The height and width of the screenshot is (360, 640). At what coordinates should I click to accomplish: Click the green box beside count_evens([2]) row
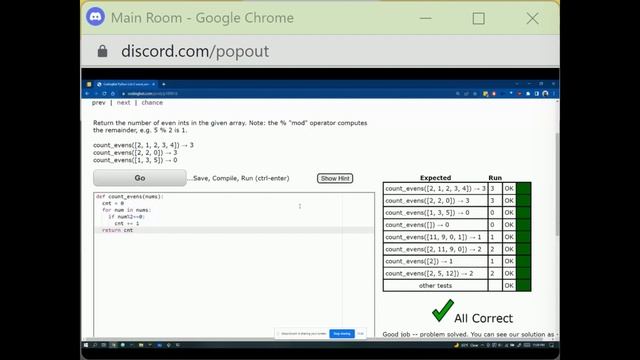523,261
